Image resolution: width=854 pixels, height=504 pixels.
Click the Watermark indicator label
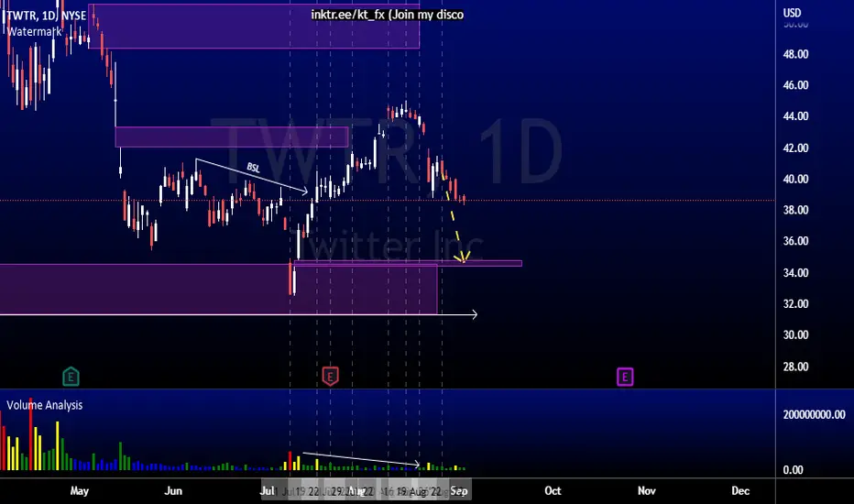[34, 31]
